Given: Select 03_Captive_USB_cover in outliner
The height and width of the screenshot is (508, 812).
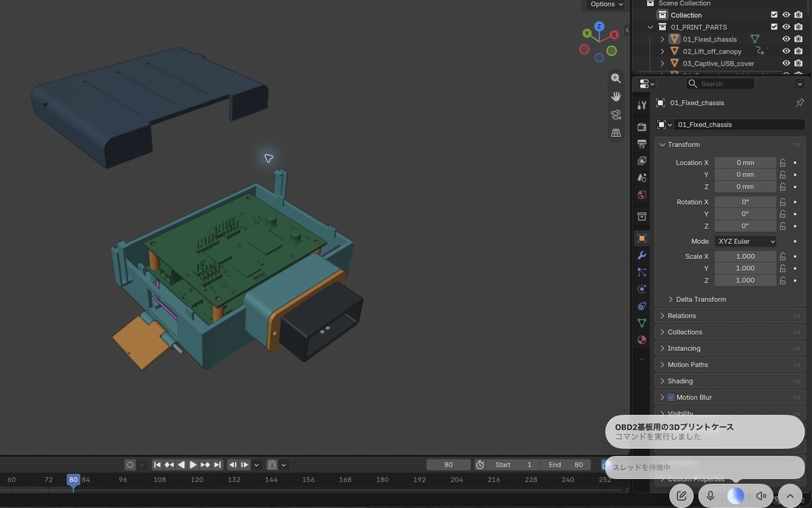Looking at the screenshot, I should click(718, 64).
